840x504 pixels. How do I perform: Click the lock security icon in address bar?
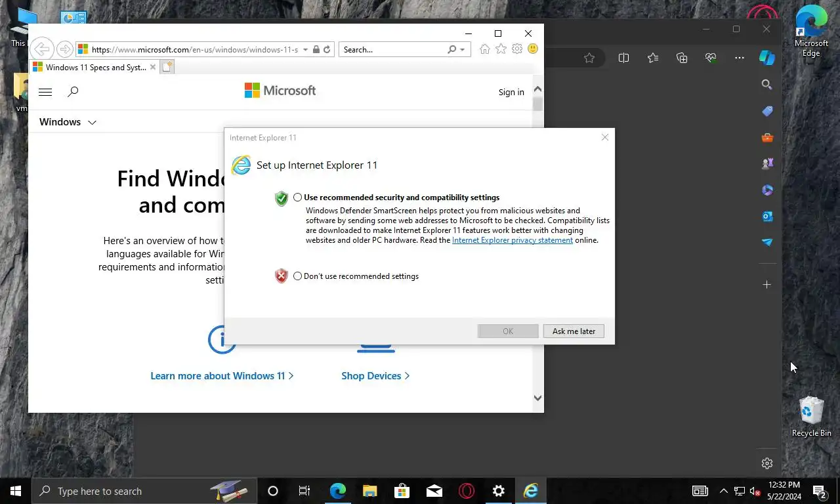coord(316,49)
